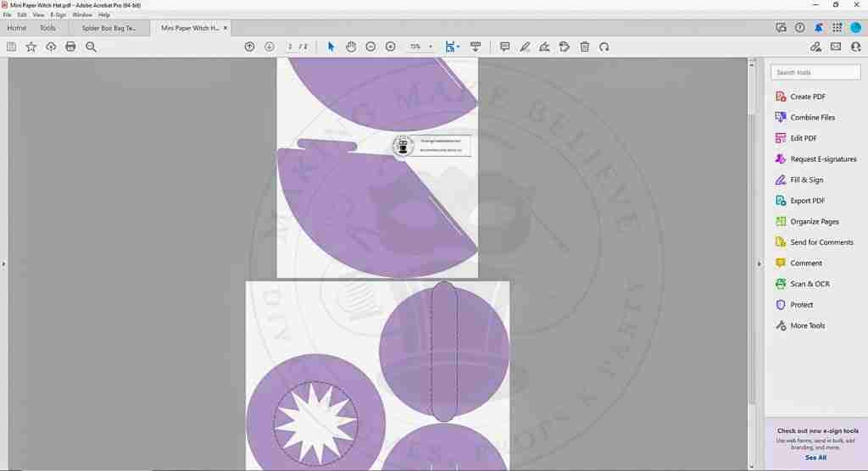868x471 pixels.
Task: Add a sticky note comment
Action: click(504, 47)
